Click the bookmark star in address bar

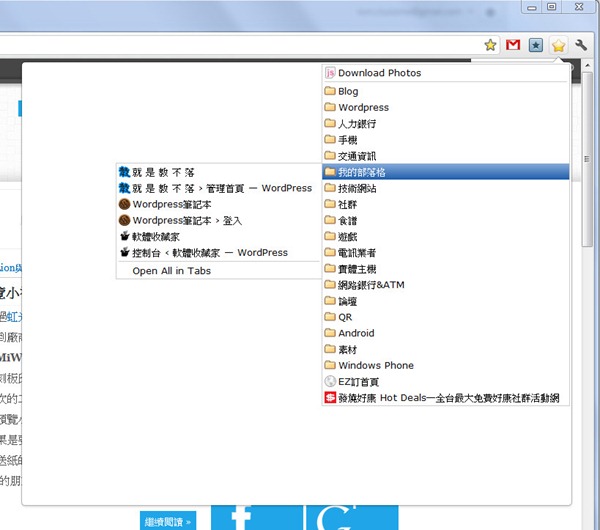(490, 45)
